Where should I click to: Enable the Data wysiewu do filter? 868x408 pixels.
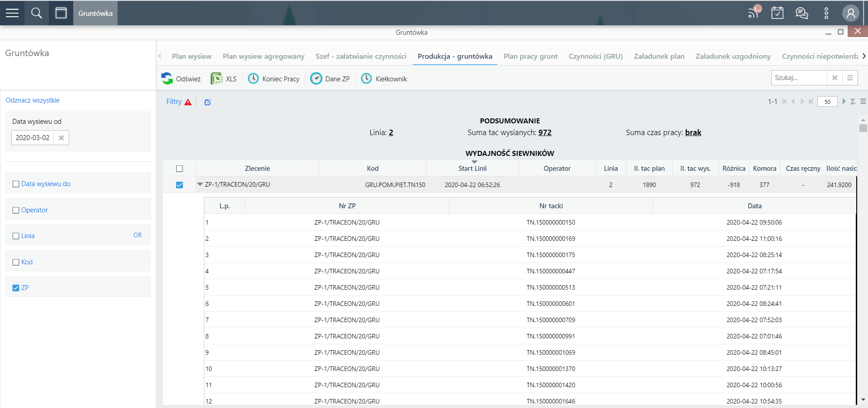tap(16, 184)
